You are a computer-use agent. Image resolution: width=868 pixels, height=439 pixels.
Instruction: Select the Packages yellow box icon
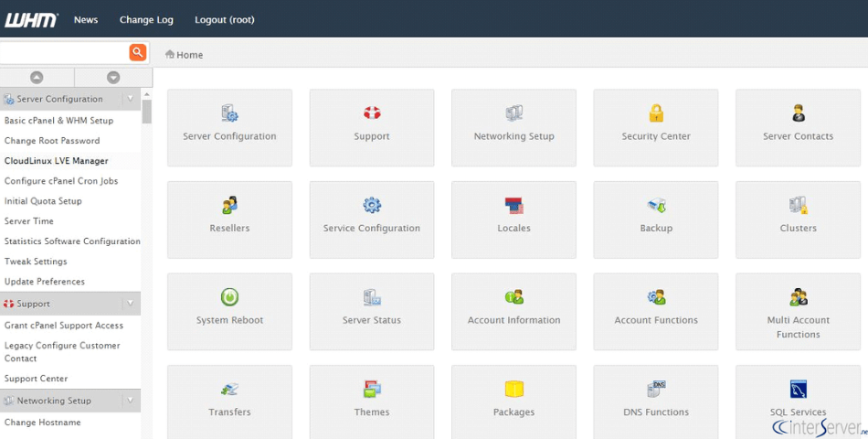tap(513, 390)
